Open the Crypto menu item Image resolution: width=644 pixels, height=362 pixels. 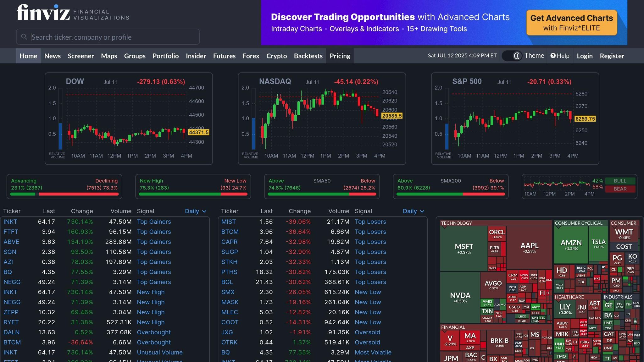click(x=277, y=56)
